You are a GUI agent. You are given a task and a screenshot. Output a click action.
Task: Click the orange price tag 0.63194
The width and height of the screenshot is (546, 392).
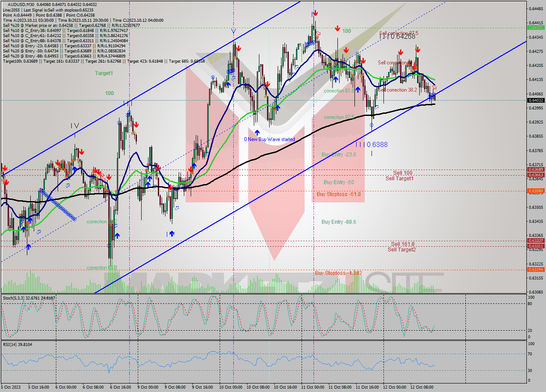click(536, 269)
